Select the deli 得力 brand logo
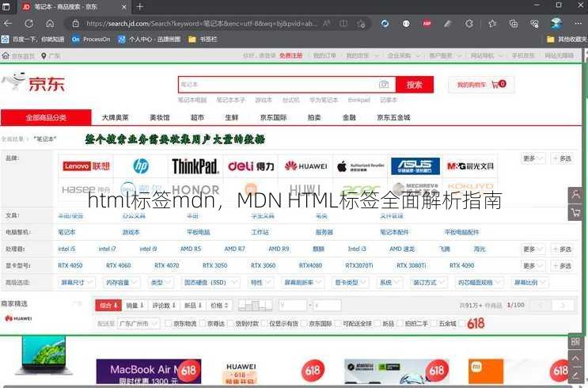 (251, 165)
